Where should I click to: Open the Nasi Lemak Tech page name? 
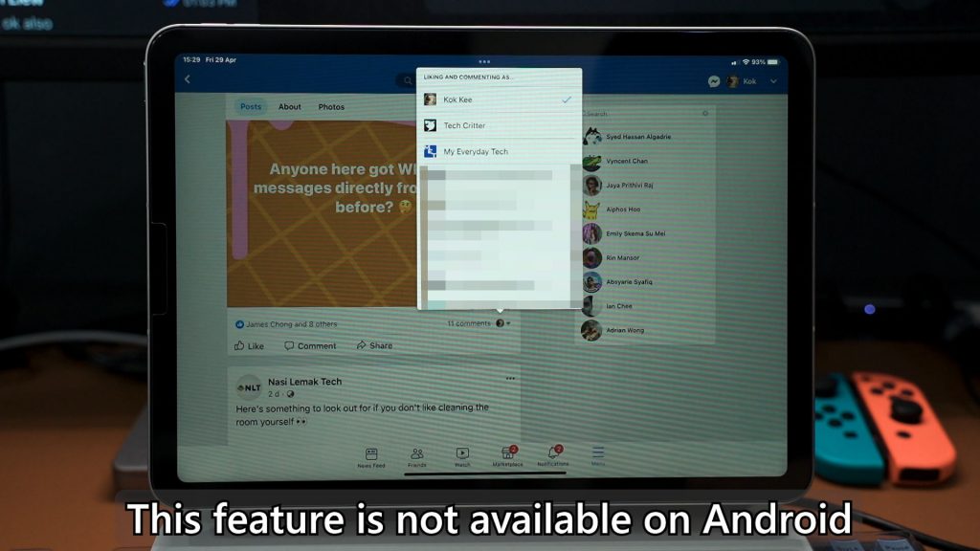click(305, 382)
